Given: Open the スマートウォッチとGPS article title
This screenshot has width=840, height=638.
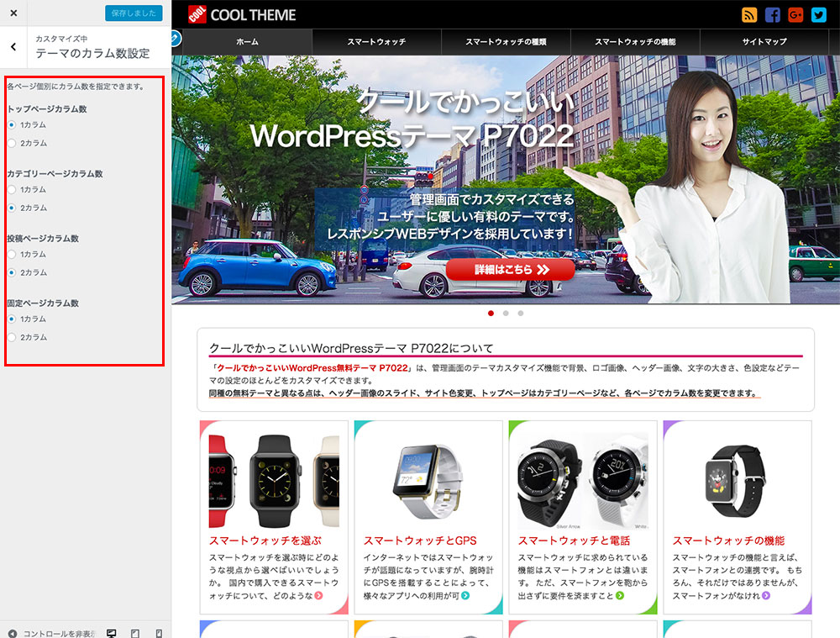Looking at the screenshot, I should point(420,540).
